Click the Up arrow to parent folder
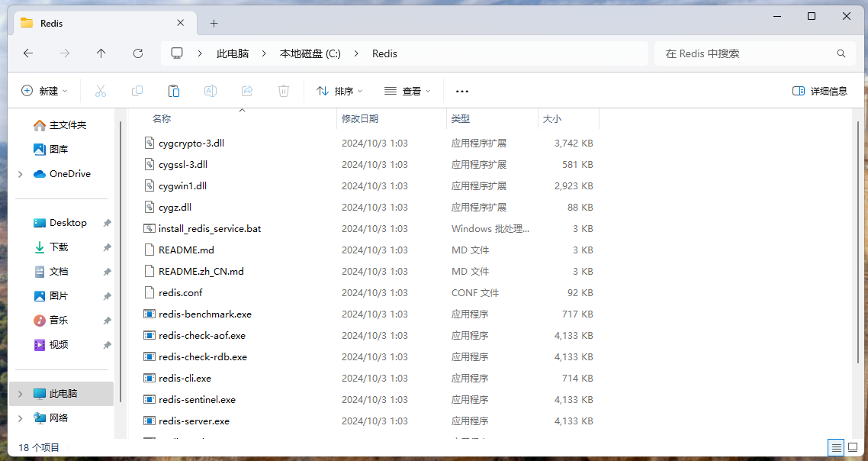Screen dimensions: 868x461 pos(101,53)
